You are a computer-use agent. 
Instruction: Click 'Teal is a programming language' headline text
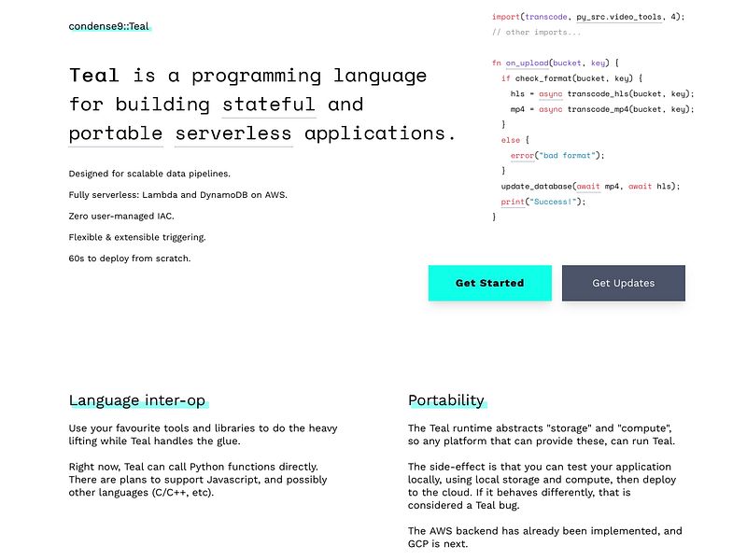247,76
